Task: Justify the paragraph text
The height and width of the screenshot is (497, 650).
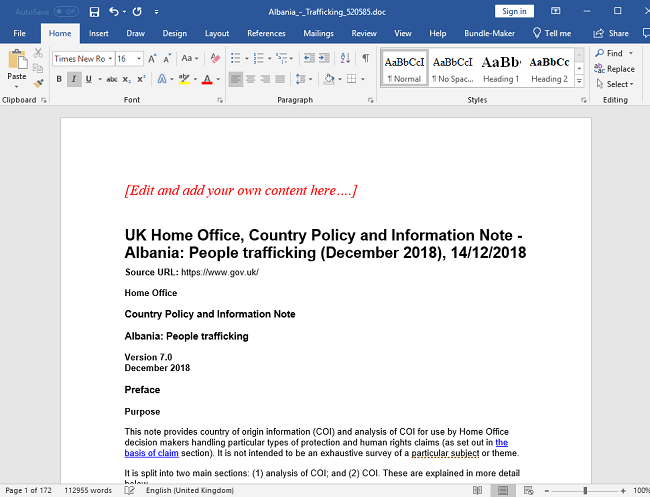Action: (280, 79)
